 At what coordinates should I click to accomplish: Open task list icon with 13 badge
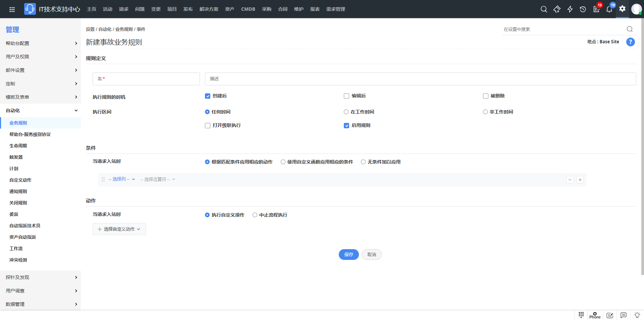click(596, 9)
